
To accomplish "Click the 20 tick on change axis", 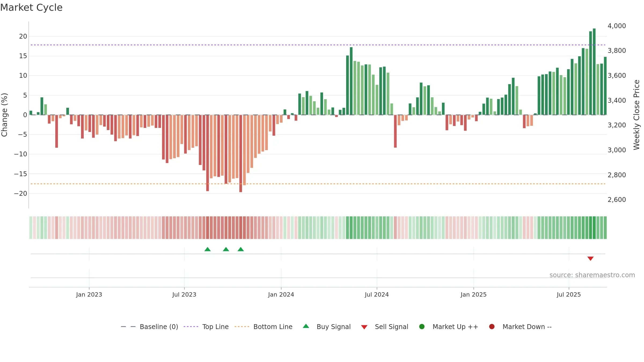I will click(x=23, y=36).
